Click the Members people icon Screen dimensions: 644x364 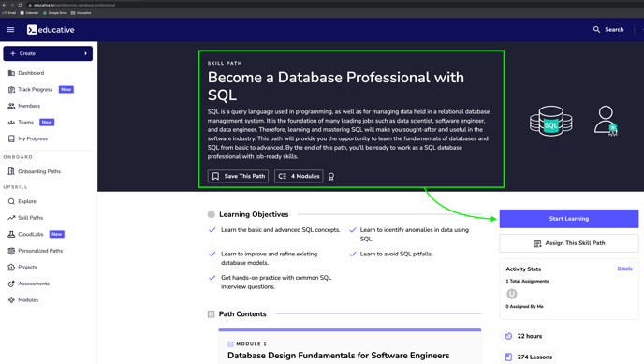point(11,106)
